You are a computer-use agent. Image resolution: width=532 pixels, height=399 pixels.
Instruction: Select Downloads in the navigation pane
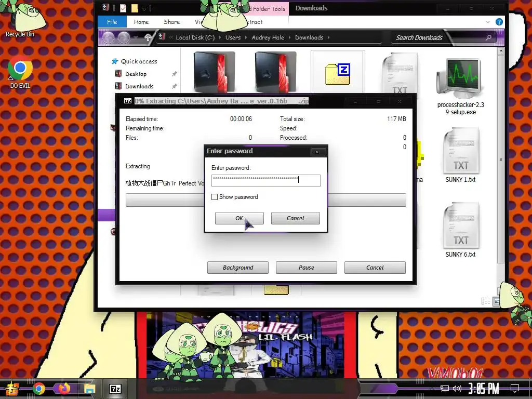pyautogui.click(x=139, y=86)
